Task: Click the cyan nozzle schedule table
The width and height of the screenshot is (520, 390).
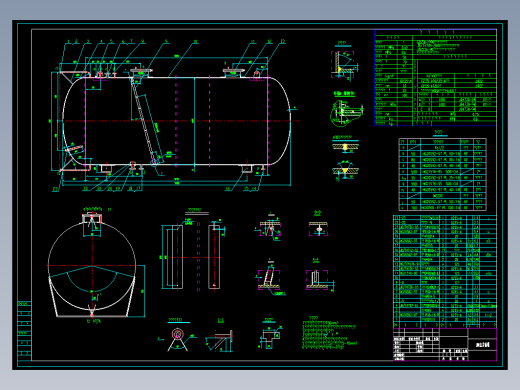Action: [442, 174]
